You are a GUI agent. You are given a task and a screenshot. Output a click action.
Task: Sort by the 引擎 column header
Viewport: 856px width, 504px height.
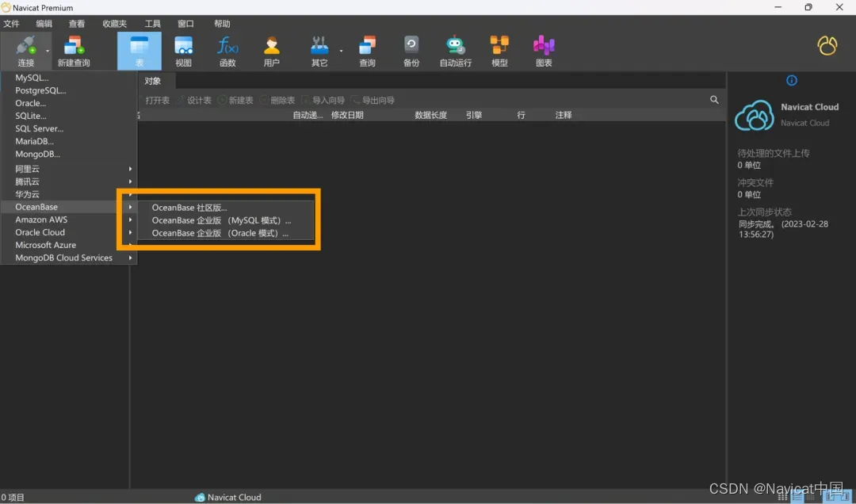(474, 115)
